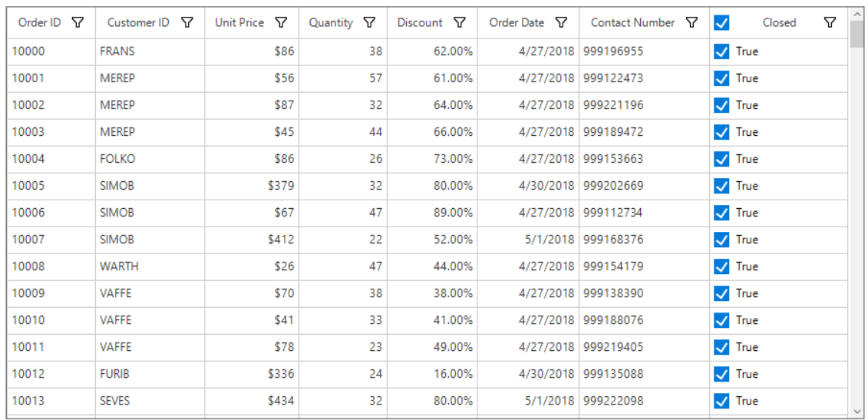Sort by the Order Date header label
The height and width of the screenshot is (420, 868).
tap(517, 23)
